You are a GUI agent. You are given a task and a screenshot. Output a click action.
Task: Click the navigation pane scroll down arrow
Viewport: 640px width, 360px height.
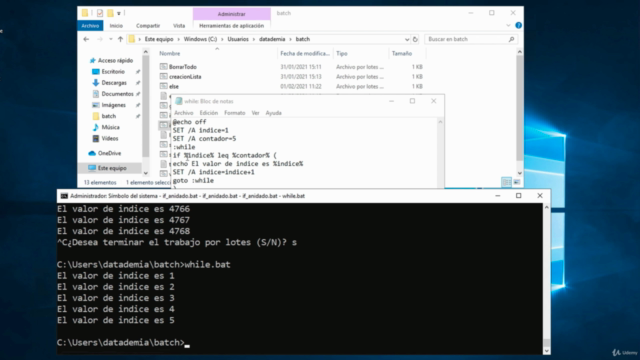[x=146, y=173]
